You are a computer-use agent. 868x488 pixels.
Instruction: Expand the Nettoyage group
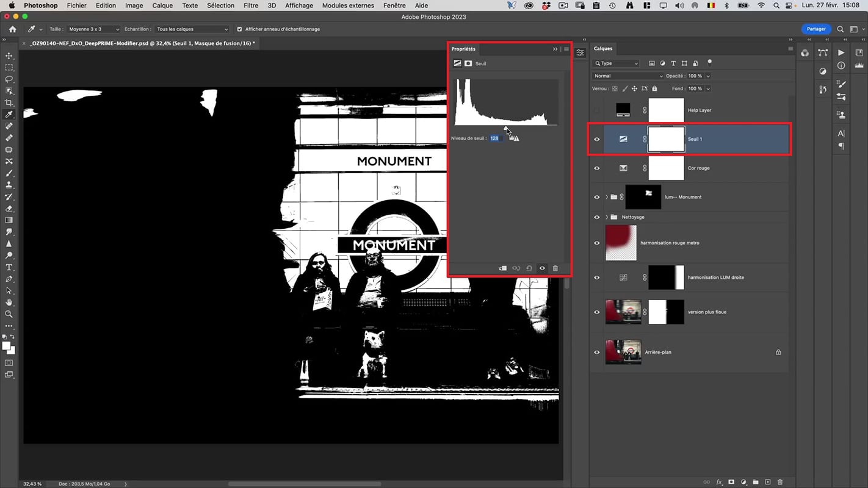(x=607, y=217)
